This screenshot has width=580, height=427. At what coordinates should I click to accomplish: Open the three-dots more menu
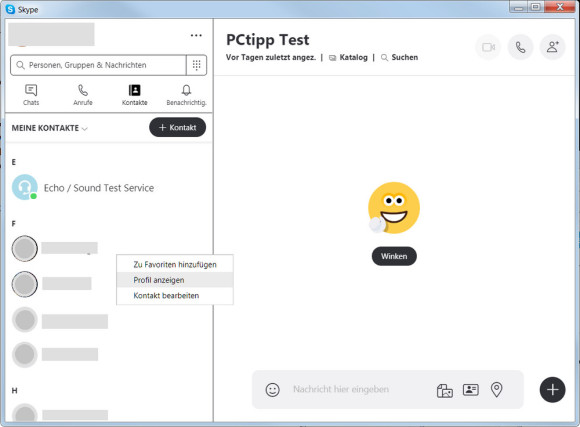[196, 36]
